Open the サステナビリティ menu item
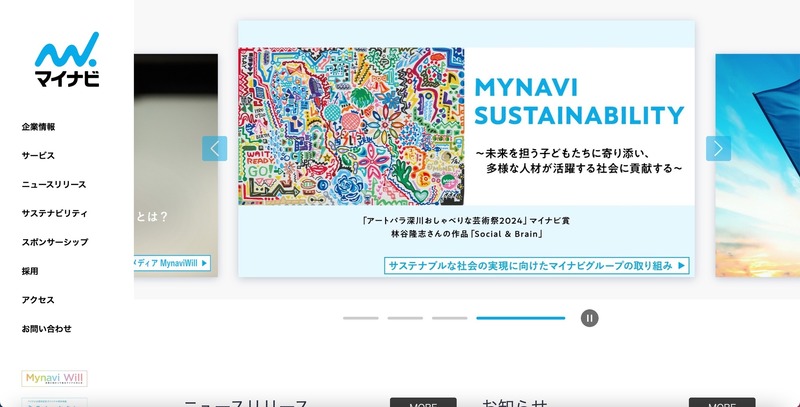Viewport: 800px width, 407px height. coord(55,214)
